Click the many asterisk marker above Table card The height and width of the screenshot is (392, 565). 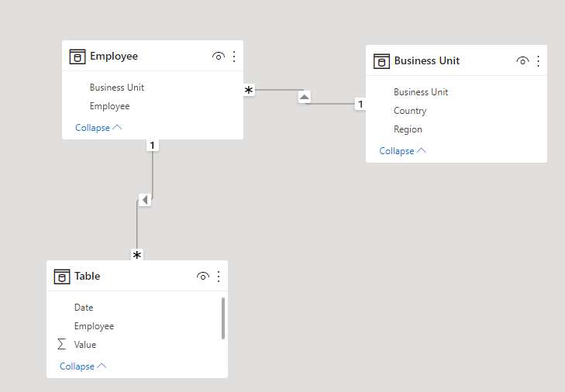click(137, 255)
